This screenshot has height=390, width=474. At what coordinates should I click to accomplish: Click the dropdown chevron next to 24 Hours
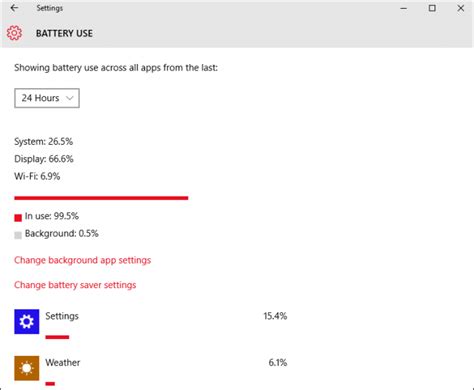pyautogui.click(x=70, y=98)
